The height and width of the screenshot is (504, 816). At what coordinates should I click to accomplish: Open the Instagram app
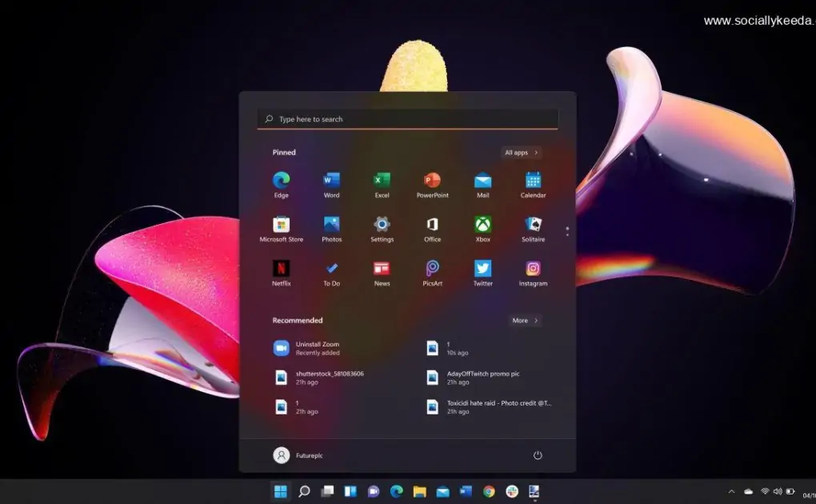[533, 274]
